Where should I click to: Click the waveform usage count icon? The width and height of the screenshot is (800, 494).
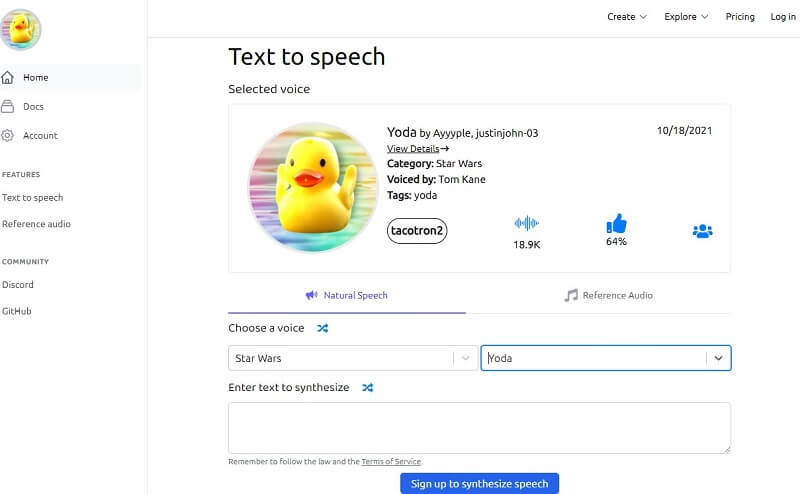coord(526,224)
